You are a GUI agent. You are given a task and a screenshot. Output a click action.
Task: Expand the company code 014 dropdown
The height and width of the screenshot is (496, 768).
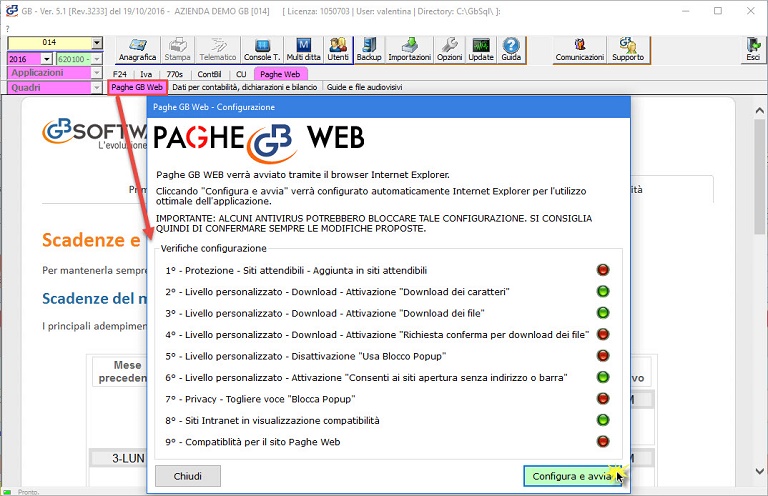pos(97,43)
